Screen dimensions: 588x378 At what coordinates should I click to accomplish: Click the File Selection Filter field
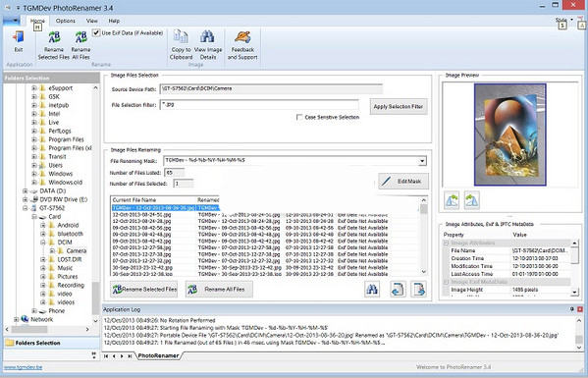[x=259, y=105]
